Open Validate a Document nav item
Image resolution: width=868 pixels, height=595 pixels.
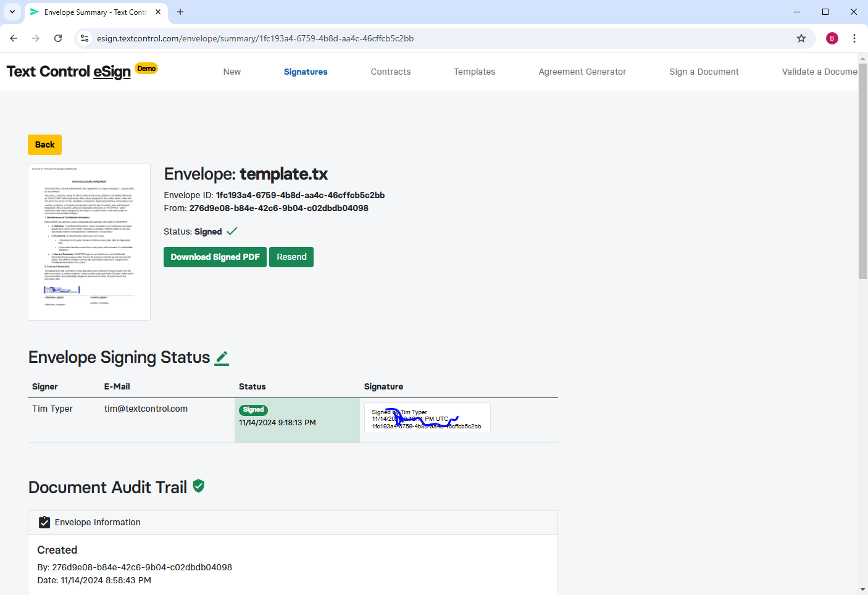tap(820, 72)
